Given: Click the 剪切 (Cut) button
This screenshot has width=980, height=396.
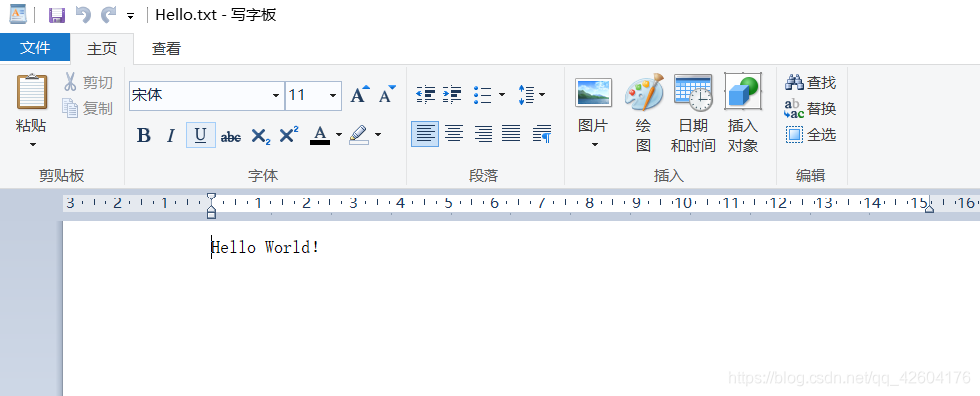Looking at the screenshot, I should tap(88, 82).
